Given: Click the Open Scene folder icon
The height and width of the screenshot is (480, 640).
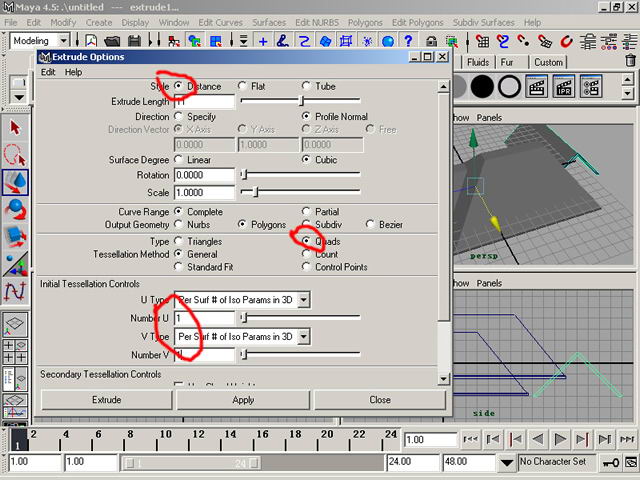Looking at the screenshot, I should coord(112,41).
